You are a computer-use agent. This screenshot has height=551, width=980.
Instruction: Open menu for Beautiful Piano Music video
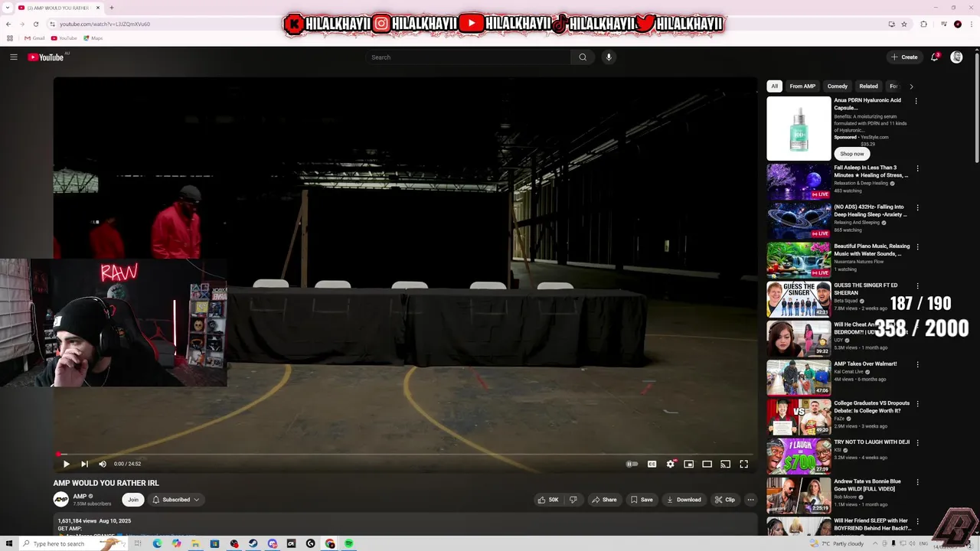pyautogui.click(x=917, y=247)
